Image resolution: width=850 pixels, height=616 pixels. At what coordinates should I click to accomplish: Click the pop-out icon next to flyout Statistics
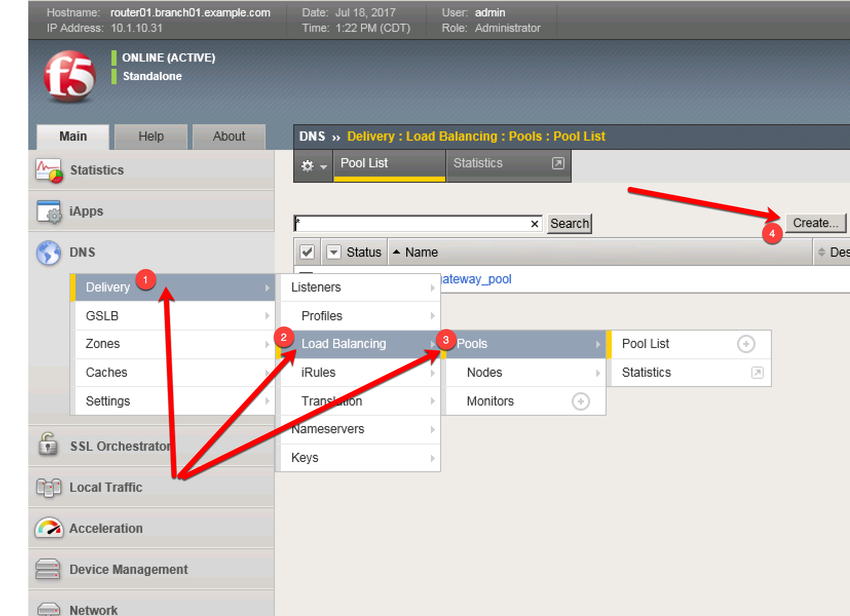tap(757, 373)
